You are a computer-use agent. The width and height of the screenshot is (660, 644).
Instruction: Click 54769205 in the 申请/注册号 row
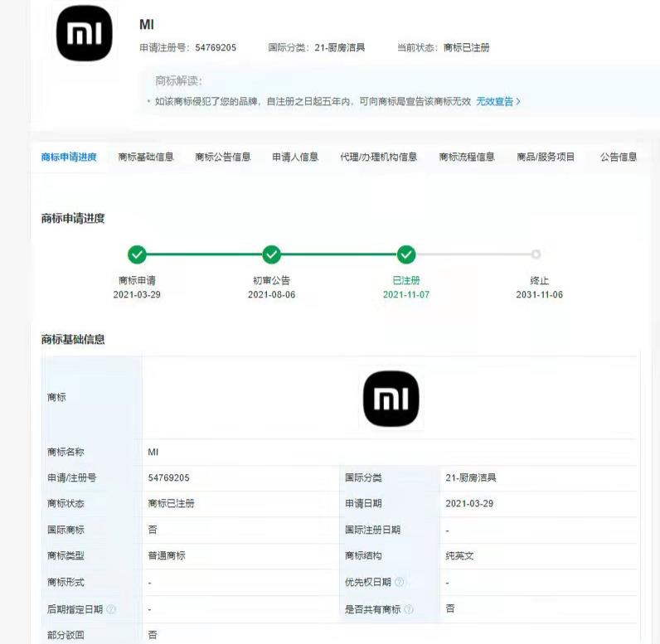pos(169,478)
